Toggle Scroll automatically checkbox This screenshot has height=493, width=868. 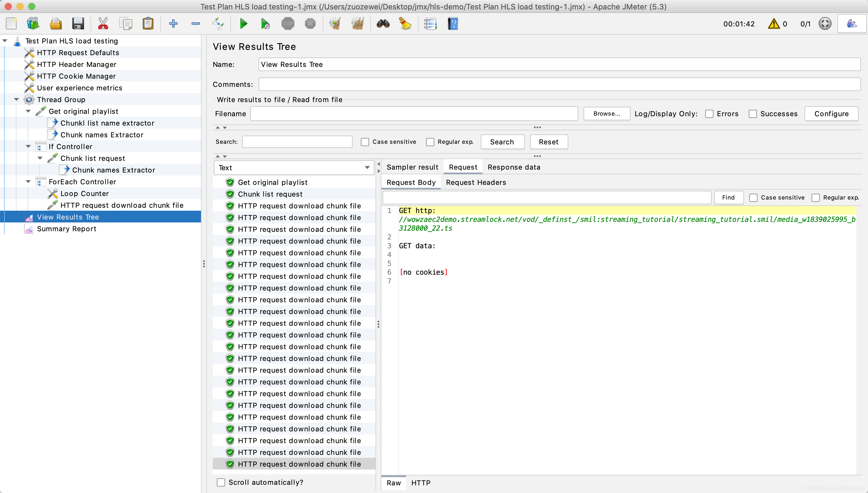[x=221, y=482]
